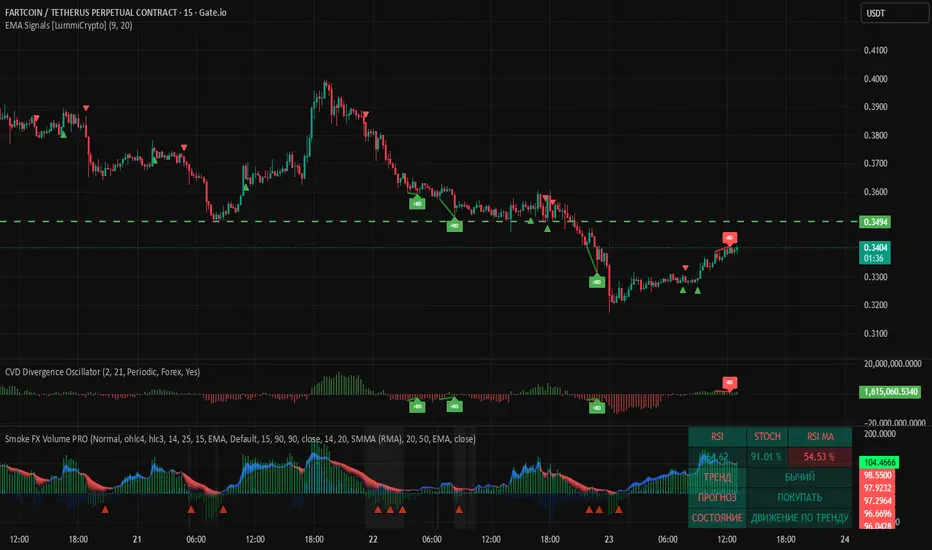Click the STOCH header cell

click(x=767, y=436)
